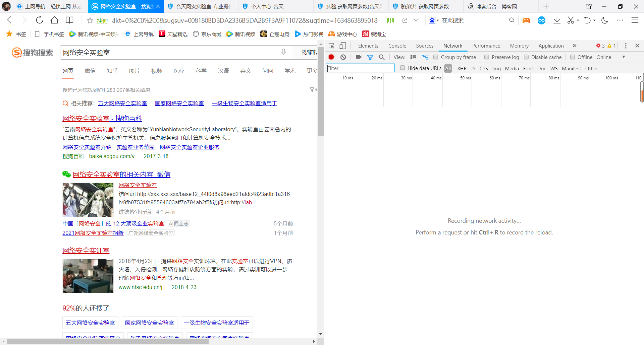The image size is (644, 345).
Task: Toggle the network overview view icon
Action: (x=425, y=57)
